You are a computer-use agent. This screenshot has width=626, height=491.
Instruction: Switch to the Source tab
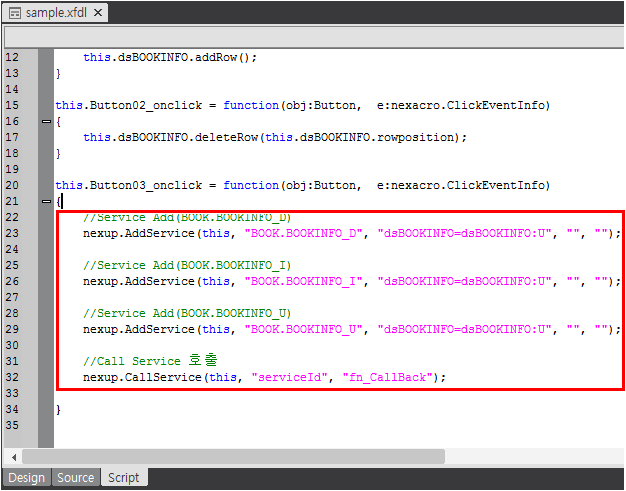75,477
